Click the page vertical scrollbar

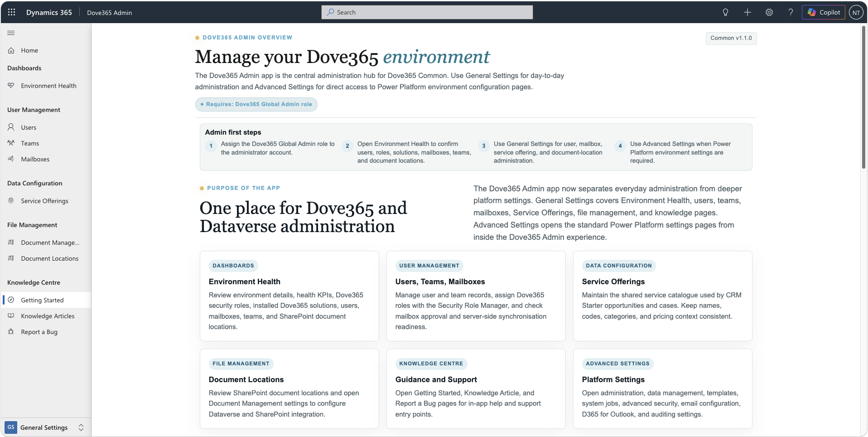point(864,97)
